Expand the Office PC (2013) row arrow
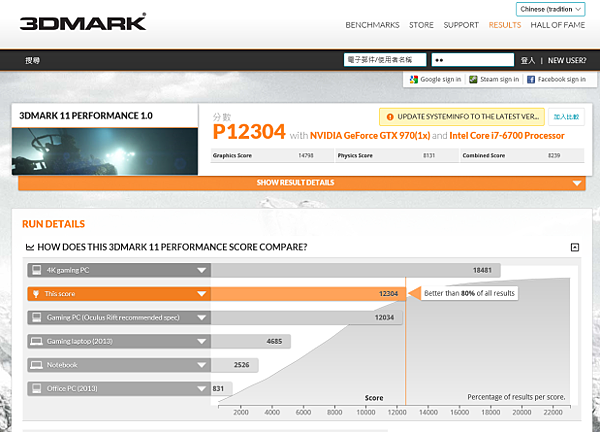The width and height of the screenshot is (600, 432). (202, 389)
